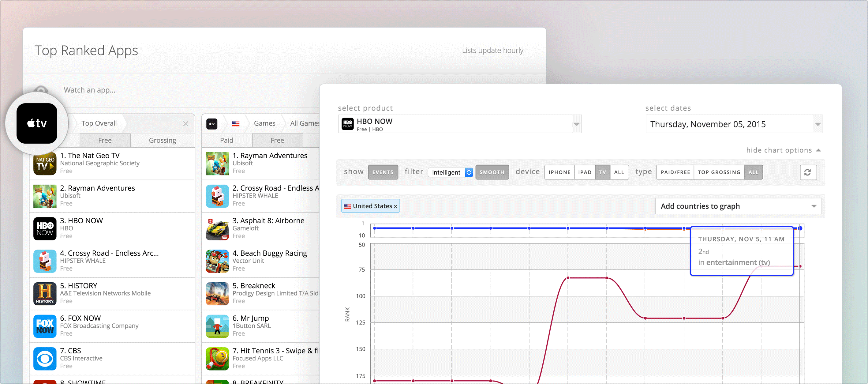Switch to Free tab in Games panel
868x384 pixels.
277,140
